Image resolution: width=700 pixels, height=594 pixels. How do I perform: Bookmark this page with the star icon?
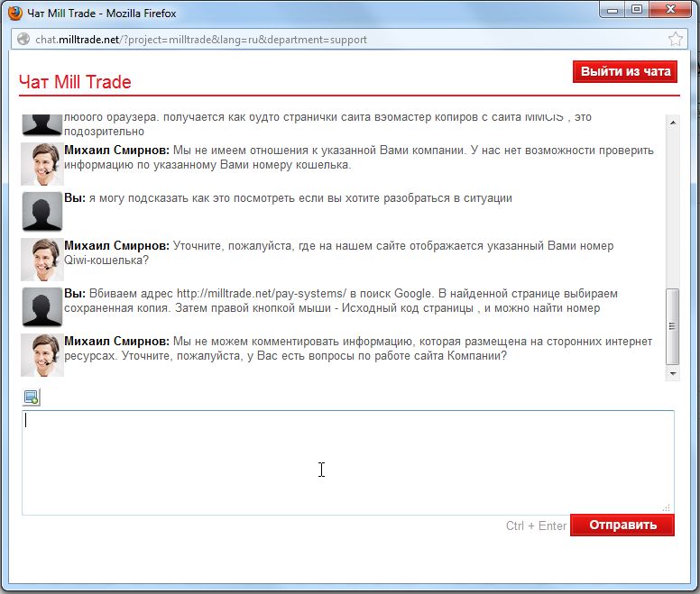675,39
